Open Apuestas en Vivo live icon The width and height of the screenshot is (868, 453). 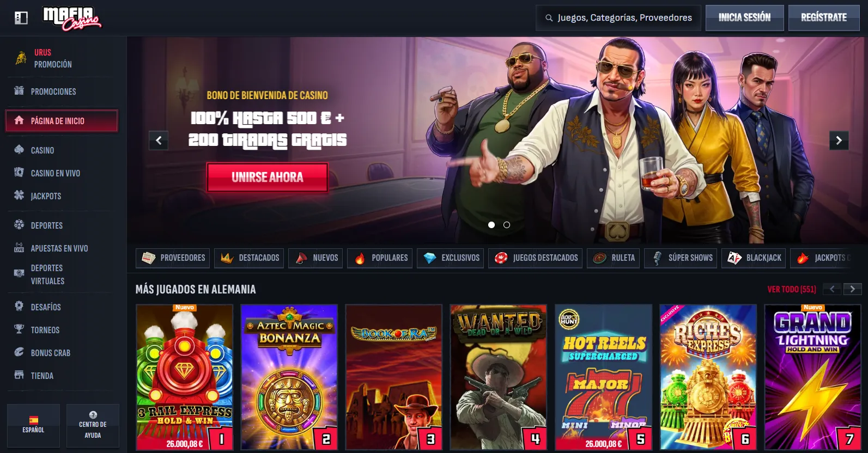pos(19,248)
